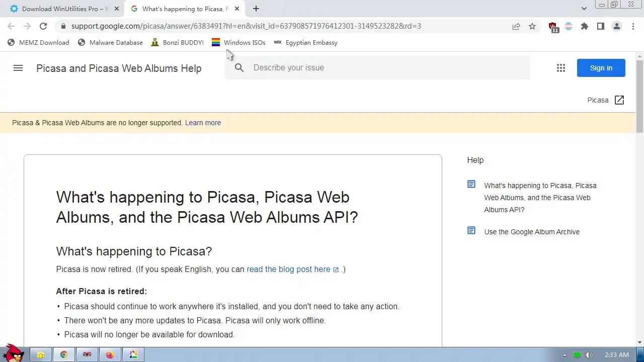Close the What's happening to Picasa tab
The height and width of the screenshot is (362, 644).
pyautogui.click(x=237, y=9)
